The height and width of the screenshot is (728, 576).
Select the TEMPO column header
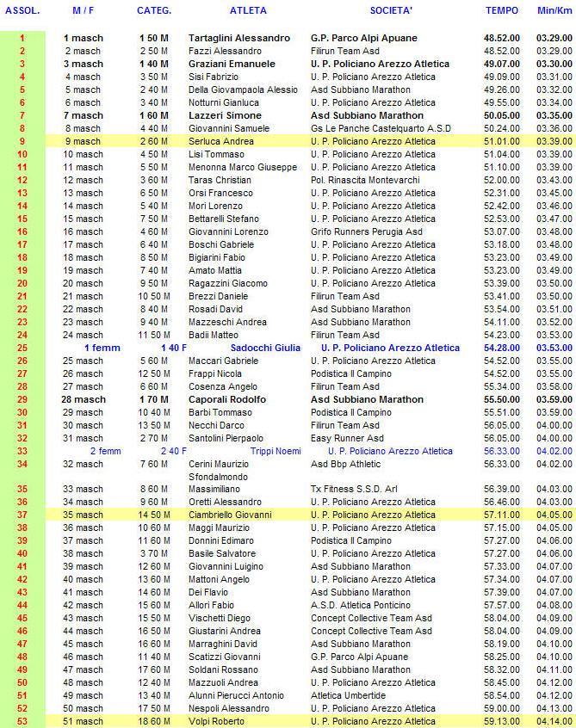(x=502, y=11)
